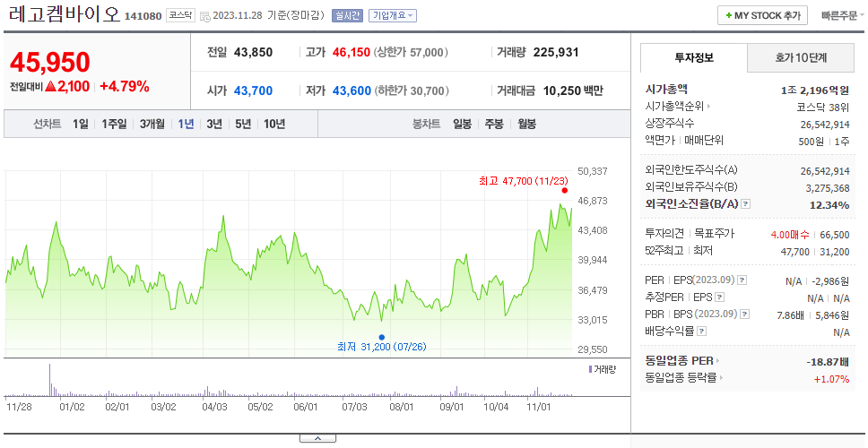Click the stock name 레고켐바이오
The height and width of the screenshot is (448, 868).
(65, 13)
